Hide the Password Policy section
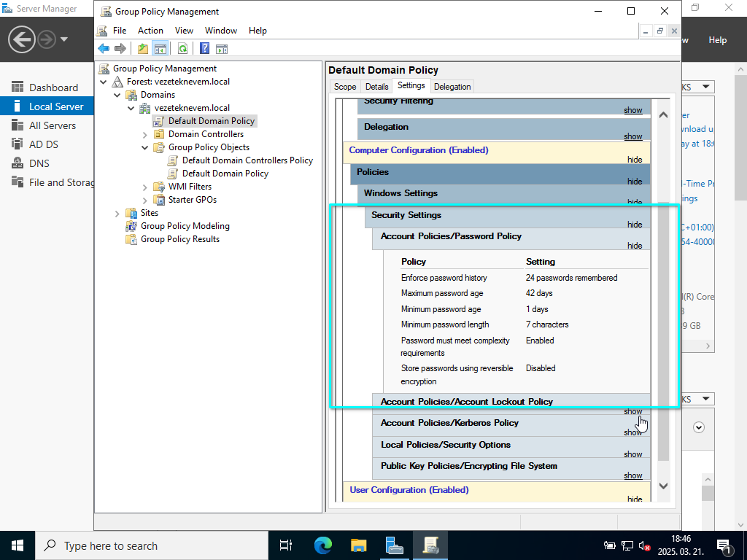 click(x=635, y=246)
